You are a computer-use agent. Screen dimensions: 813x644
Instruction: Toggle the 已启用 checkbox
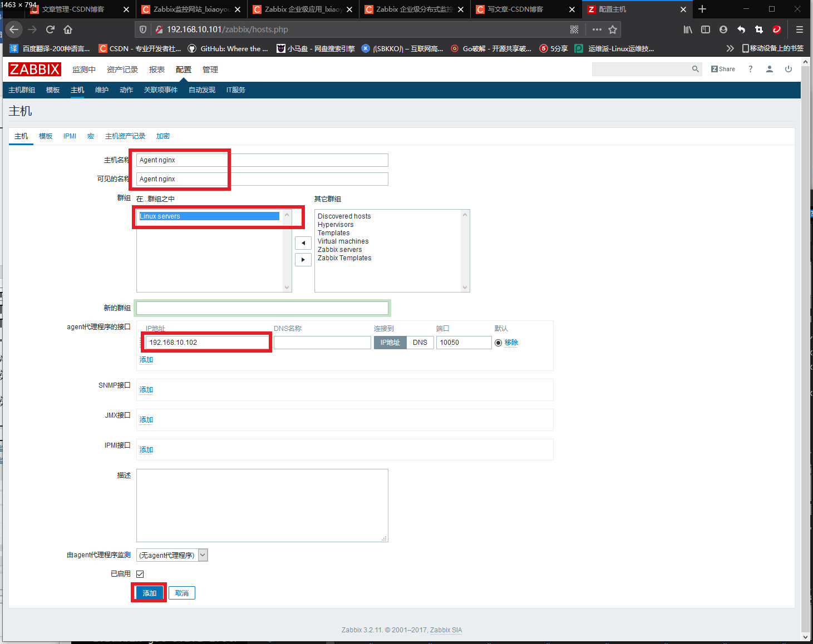[x=140, y=574]
